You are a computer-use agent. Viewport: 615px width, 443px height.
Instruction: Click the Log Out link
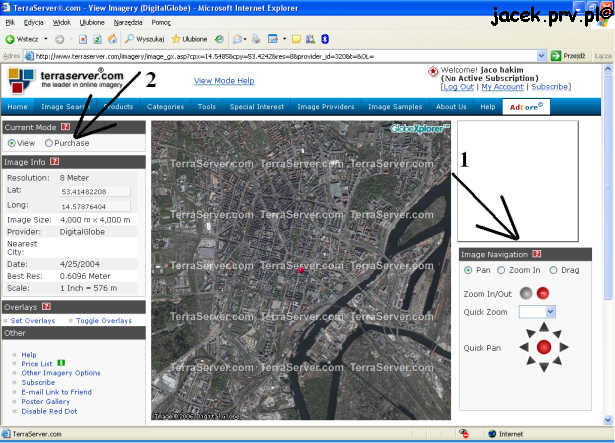coord(458,87)
